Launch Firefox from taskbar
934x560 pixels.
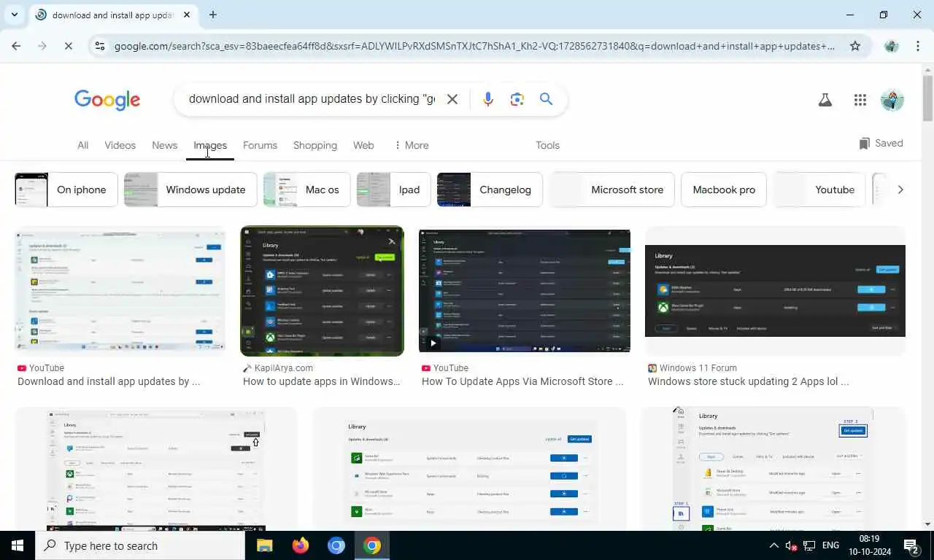coord(300,545)
